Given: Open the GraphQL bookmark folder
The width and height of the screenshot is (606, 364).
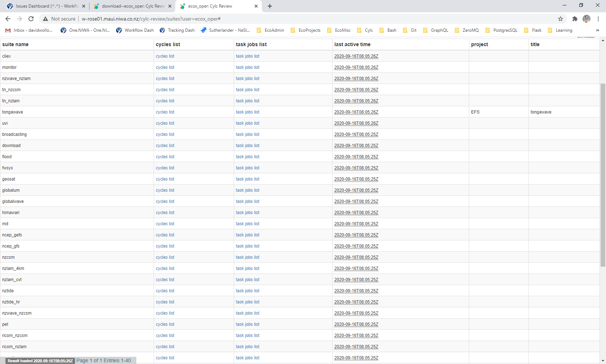Looking at the screenshot, I should pyautogui.click(x=435, y=30).
